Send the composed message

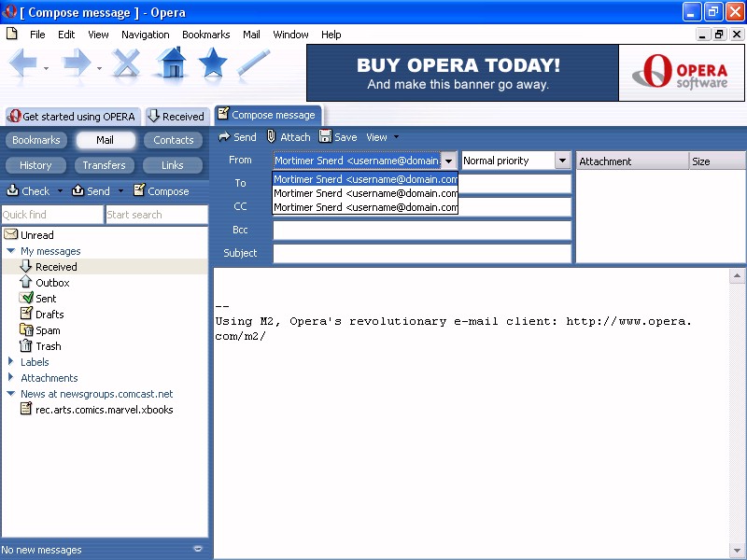pyautogui.click(x=237, y=137)
